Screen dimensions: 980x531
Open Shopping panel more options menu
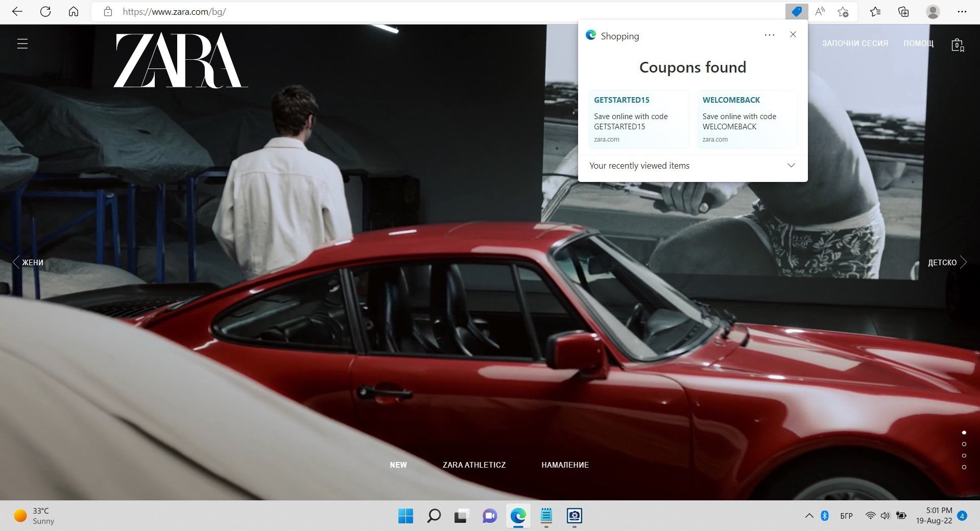pyautogui.click(x=770, y=35)
